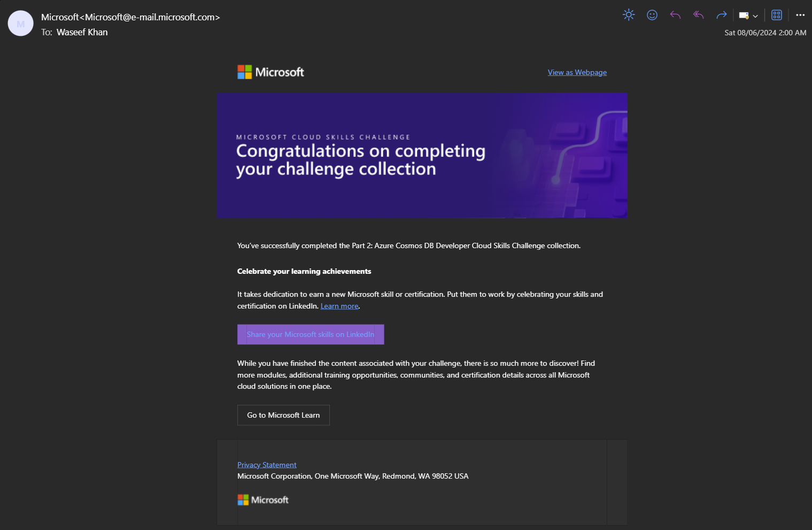The width and height of the screenshot is (812, 530).
Task: Click the Microsoft logo in the footer
Action: tap(263, 500)
